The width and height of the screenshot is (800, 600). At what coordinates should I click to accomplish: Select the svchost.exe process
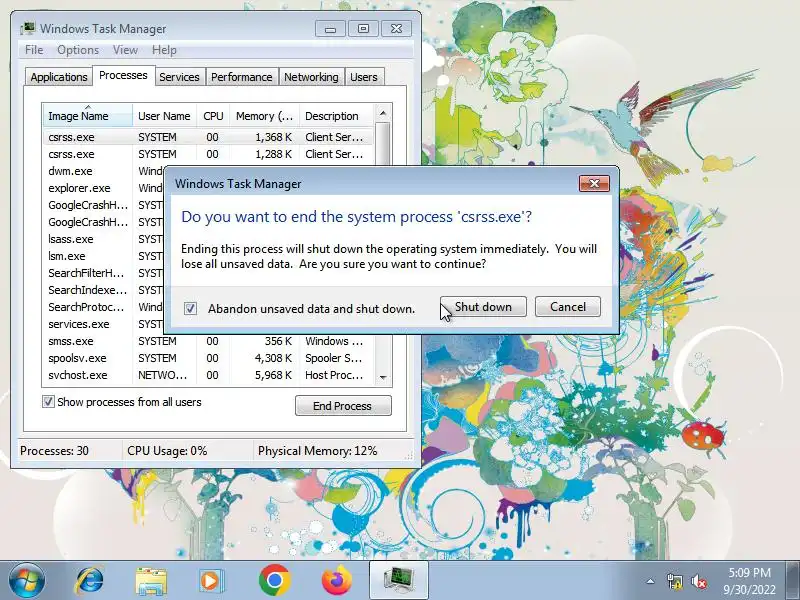pyautogui.click(x=208, y=375)
